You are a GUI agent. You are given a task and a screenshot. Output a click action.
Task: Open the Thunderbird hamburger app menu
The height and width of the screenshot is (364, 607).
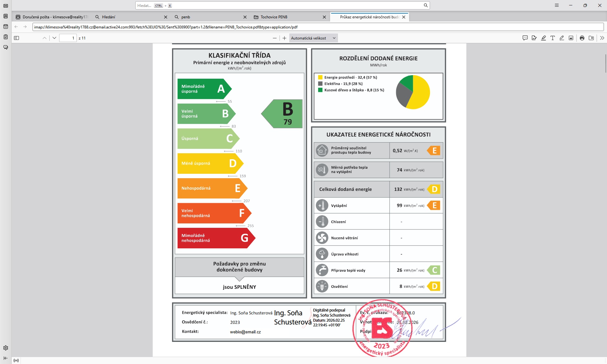557,5
